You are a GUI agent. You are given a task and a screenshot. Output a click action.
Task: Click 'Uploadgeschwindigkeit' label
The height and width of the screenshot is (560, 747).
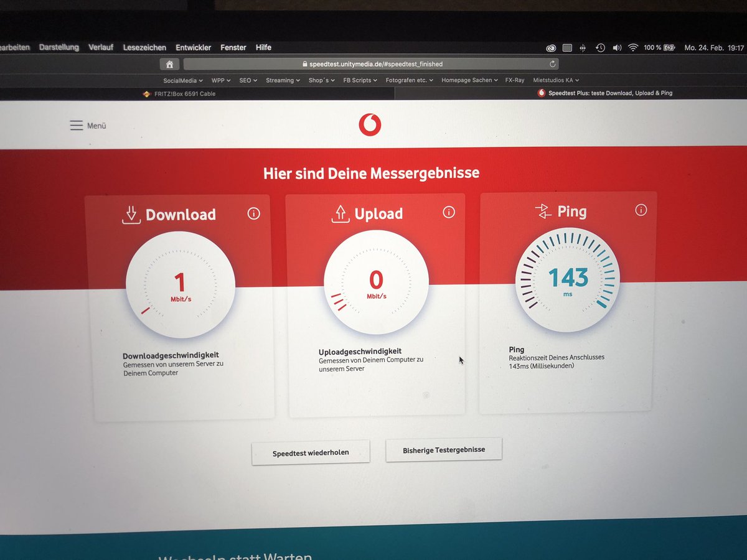pos(360,352)
